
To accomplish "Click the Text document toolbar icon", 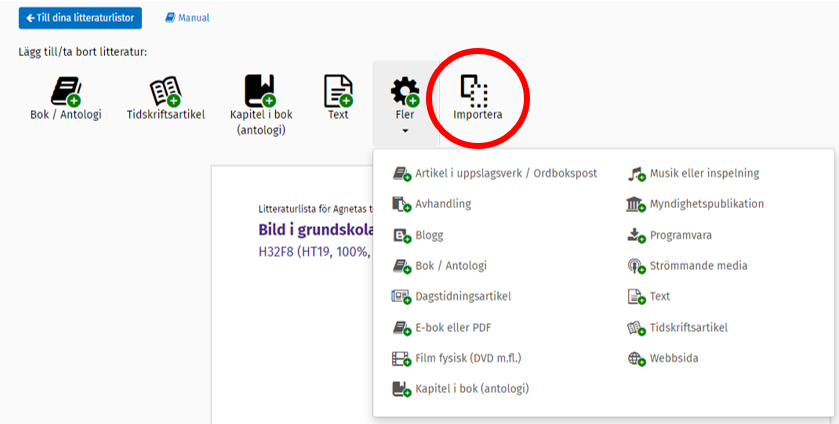I will pos(338,91).
